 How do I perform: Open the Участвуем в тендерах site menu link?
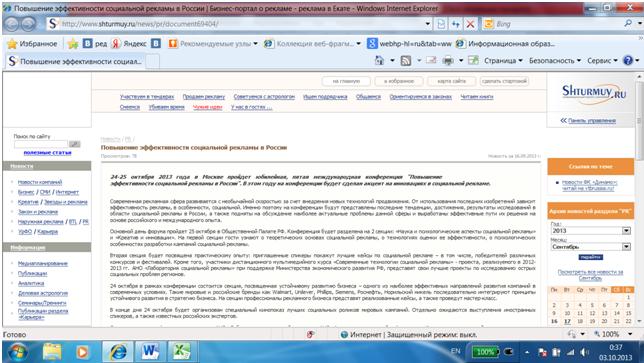pos(147,97)
